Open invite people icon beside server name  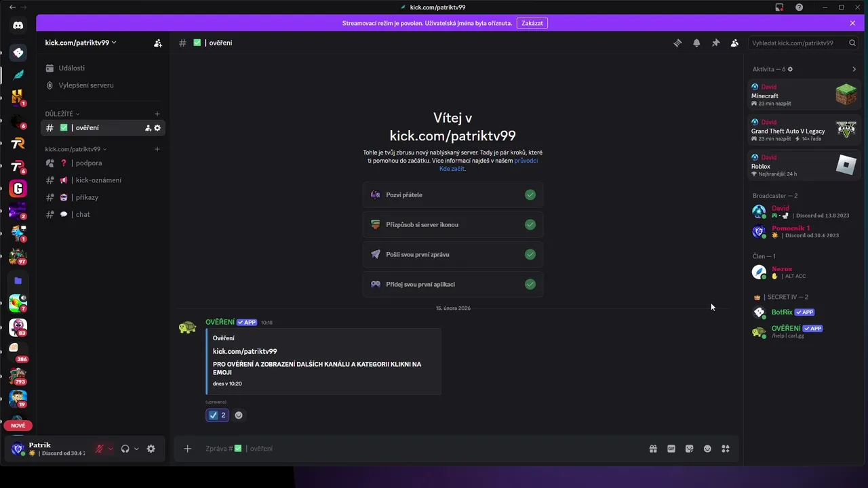(x=158, y=43)
